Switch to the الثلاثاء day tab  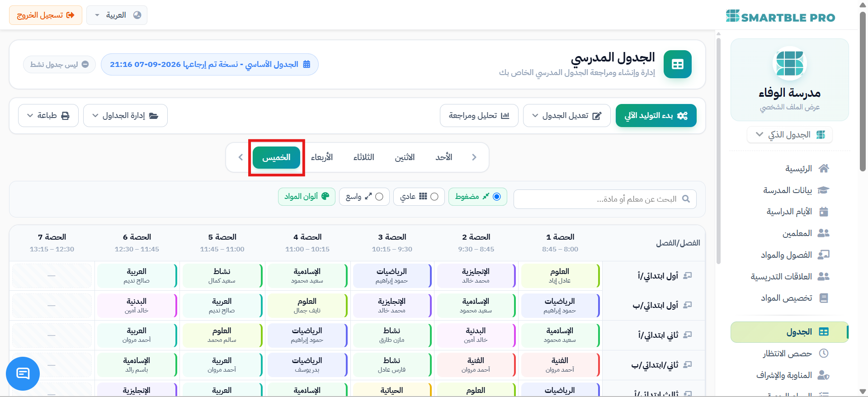pyautogui.click(x=364, y=157)
